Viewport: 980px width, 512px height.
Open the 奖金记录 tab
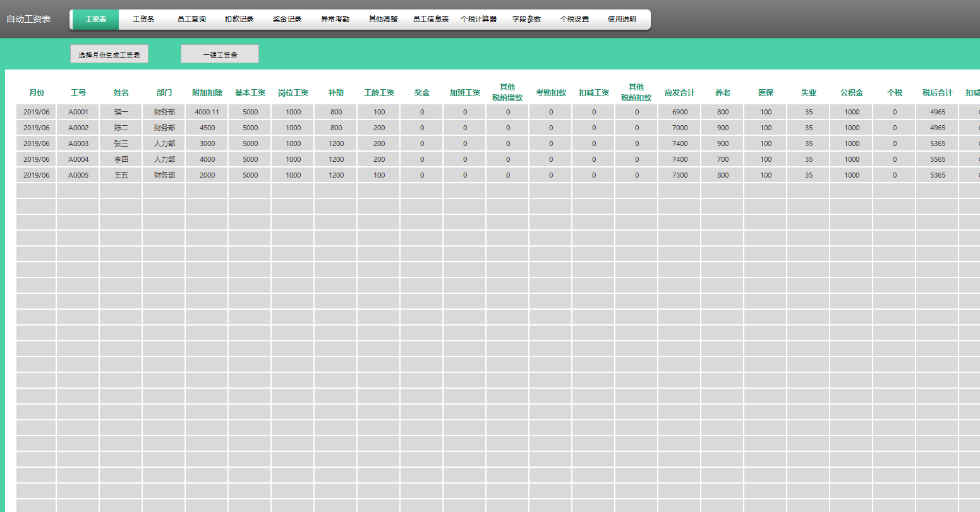pyautogui.click(x=287, y=20)
